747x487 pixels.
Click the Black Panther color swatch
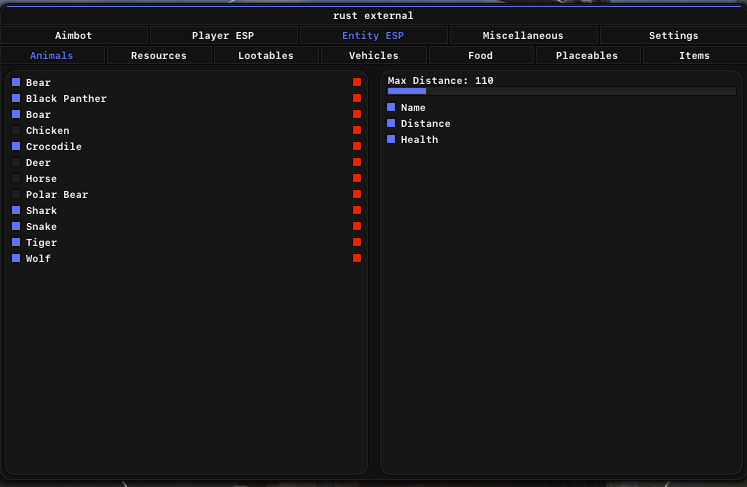tap(357, 98)
